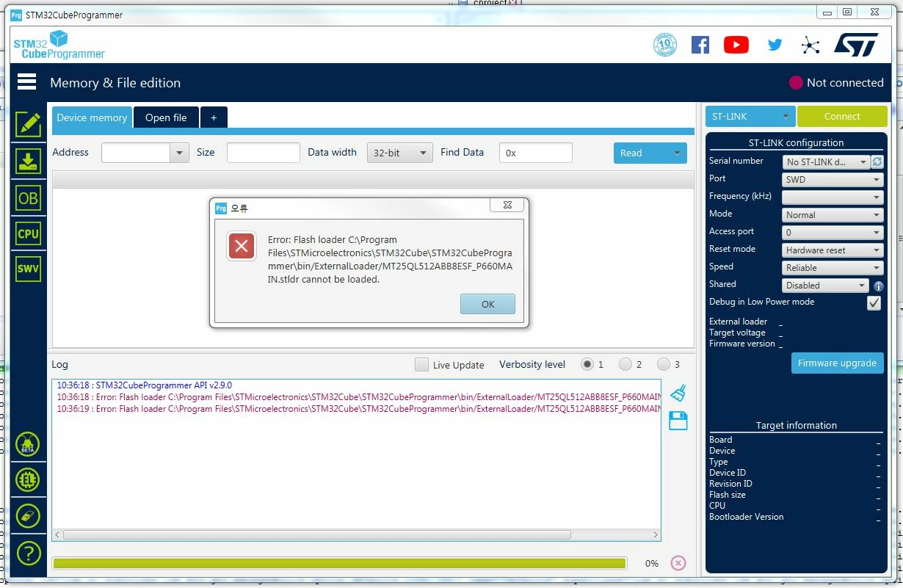Viewport: 903px width, 588px height.
Task: Open Option Bytes (OB) panel
Action: (x=28, y=198)
